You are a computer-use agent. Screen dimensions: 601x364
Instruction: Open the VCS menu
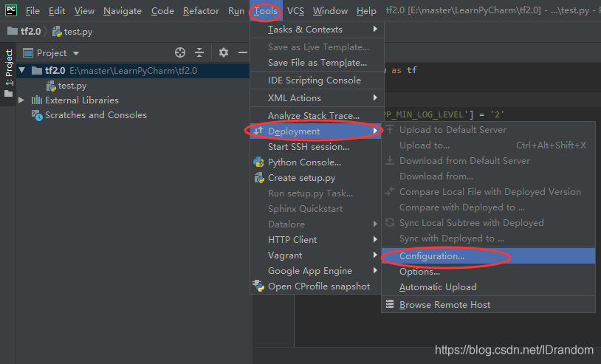click(x=295, y=11)
